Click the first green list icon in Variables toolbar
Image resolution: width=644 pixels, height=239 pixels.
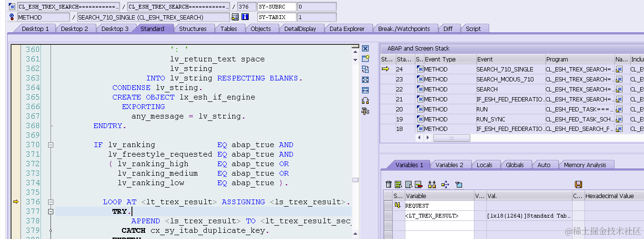(x=398, y=185)
